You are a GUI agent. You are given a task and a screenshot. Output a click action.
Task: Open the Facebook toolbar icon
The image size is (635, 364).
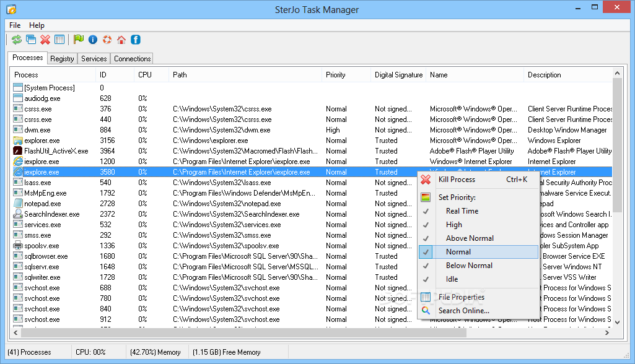pyautogui.click(x=136, y=39)
